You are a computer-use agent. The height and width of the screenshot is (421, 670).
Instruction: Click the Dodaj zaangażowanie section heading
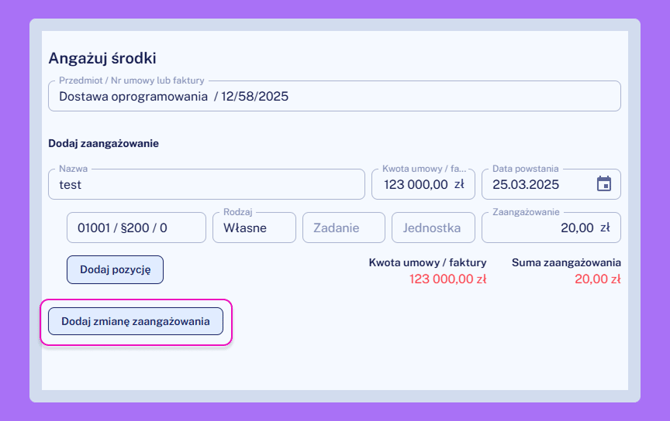point(103,143)
